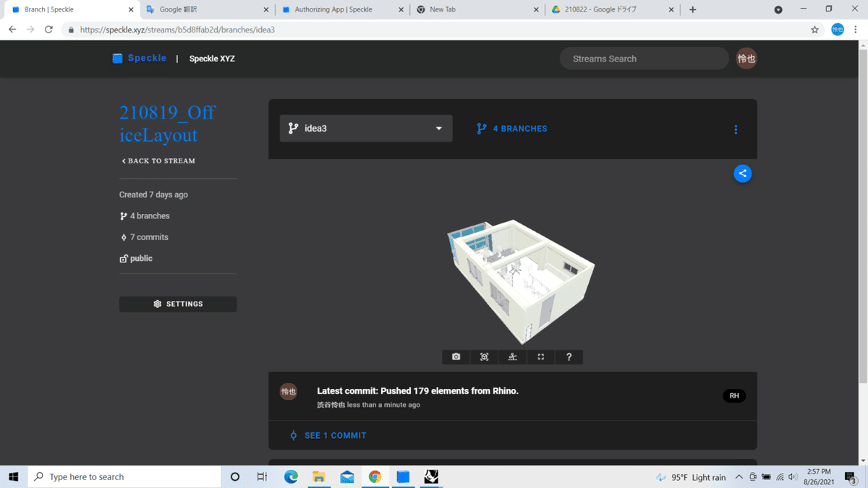This screenshot has height=488, width=868.
Task: Open File Explorer from taskbar
Action: 319,476
